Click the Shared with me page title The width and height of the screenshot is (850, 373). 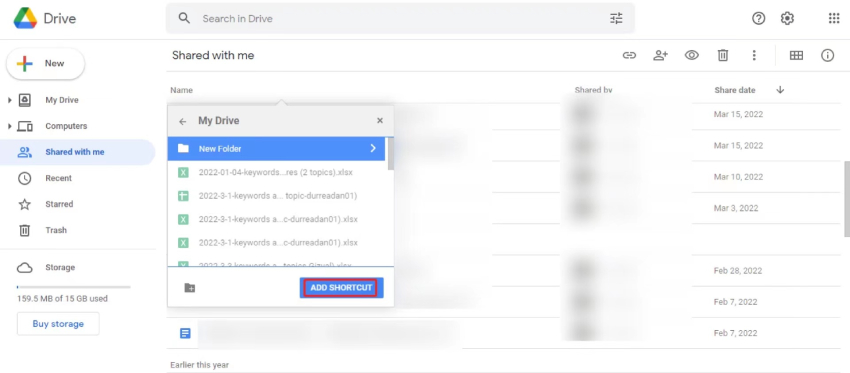(213, 55)
